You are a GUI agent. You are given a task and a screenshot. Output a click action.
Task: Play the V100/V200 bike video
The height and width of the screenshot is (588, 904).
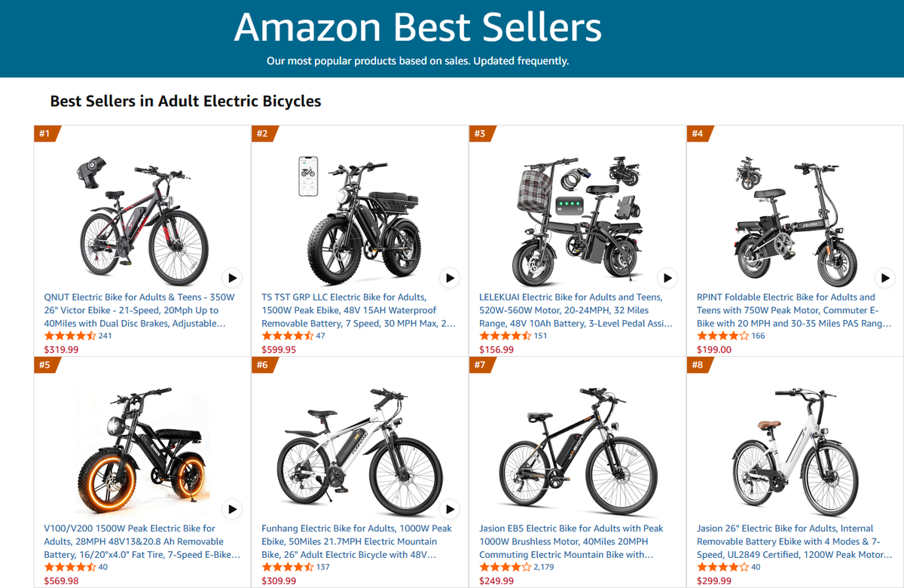(232, 509)
